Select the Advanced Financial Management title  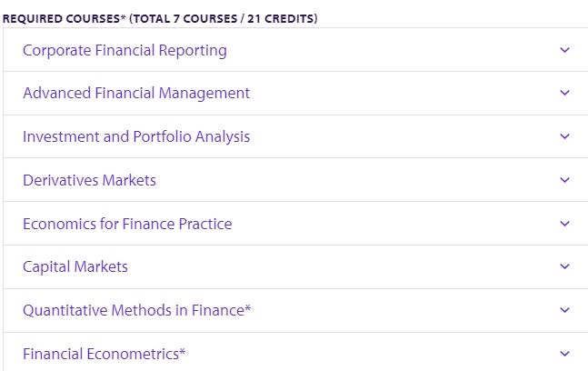tap(136, 93)
